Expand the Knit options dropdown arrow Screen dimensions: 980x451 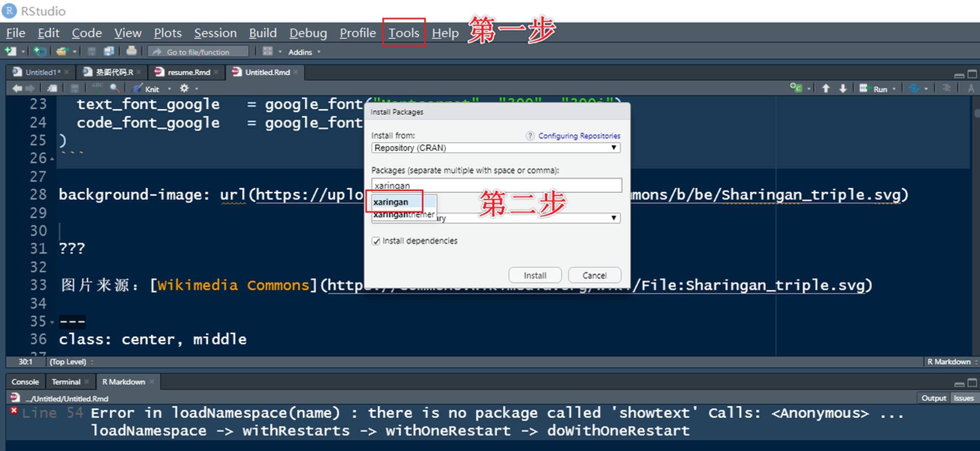pos(170,89)
